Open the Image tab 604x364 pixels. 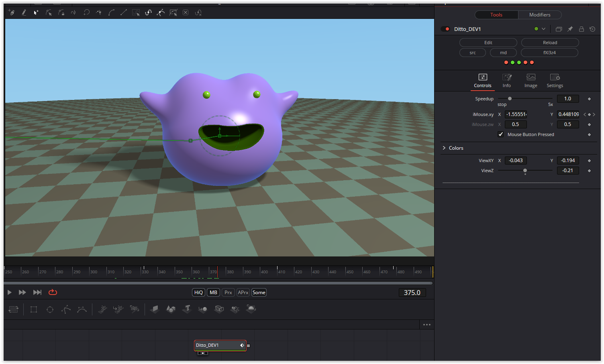[x=531, y=81]
